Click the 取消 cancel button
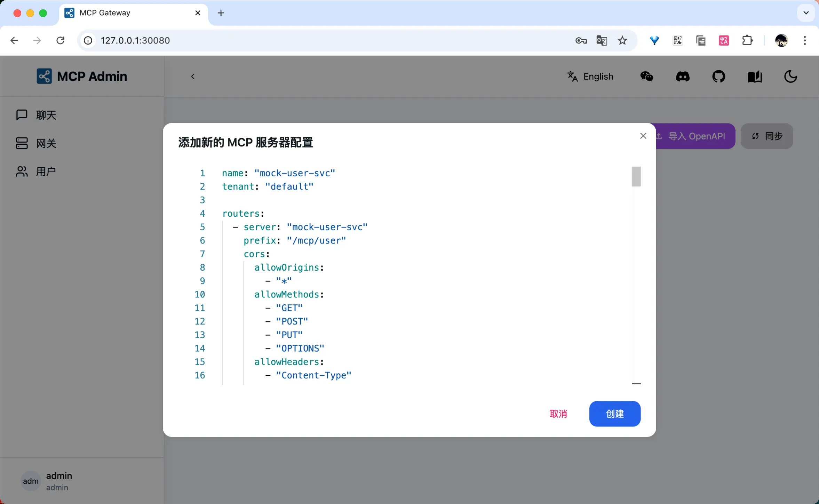 click(x=558, y=414)
